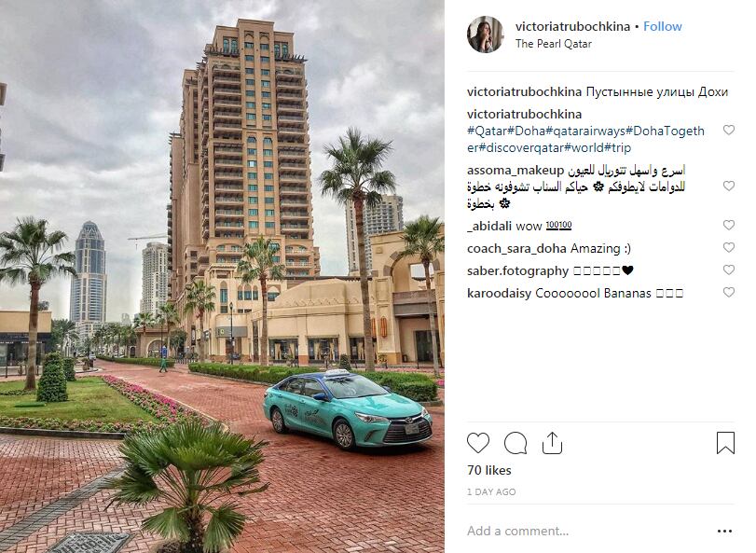Screen dimensions: 756x553
Task: Open the taxi photo of the post
Action: (222, 276)
